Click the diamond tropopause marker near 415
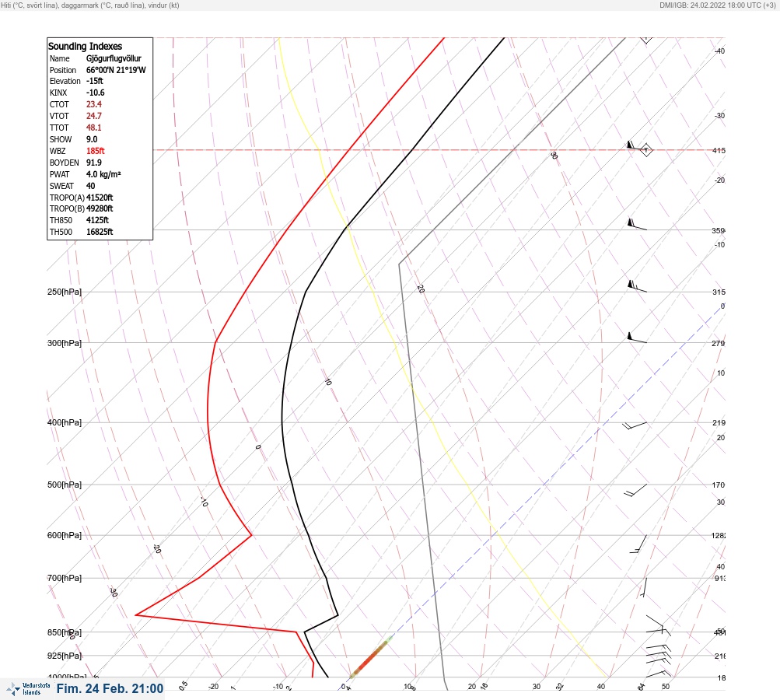Image resolution: width=780 pixels, height=700 pixels. (646, 150)
